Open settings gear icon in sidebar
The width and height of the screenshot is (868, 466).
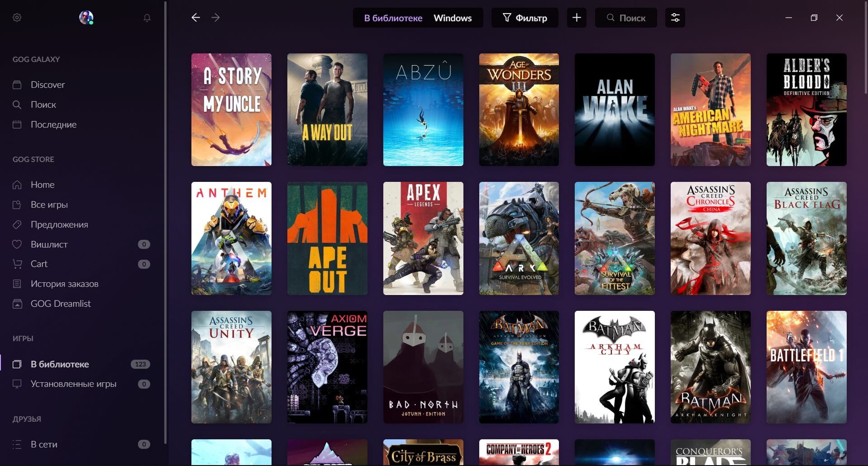click(x=17, y=18)
